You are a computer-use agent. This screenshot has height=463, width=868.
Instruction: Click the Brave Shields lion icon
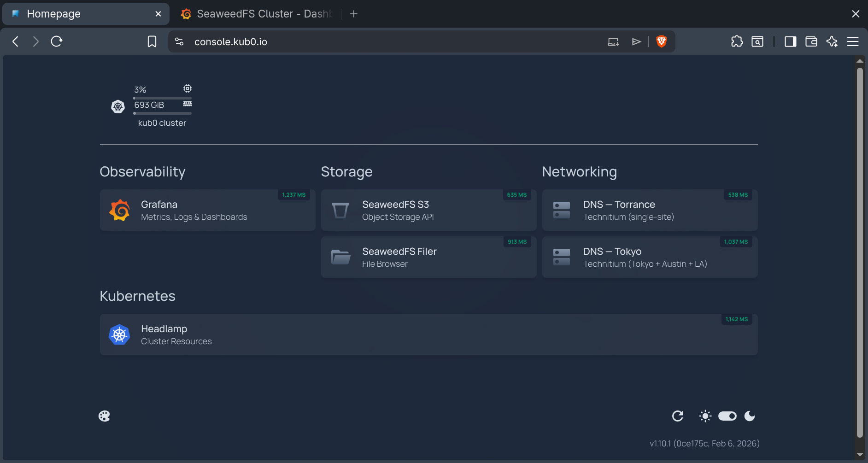pyautogui.click(x=661, y=41)
